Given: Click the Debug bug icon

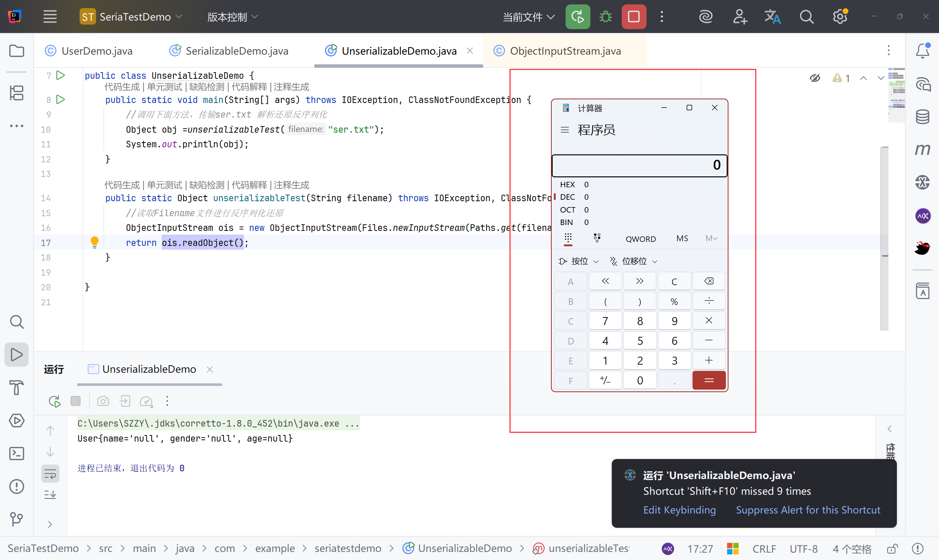Looking at the screenshot, I should 605,16.
